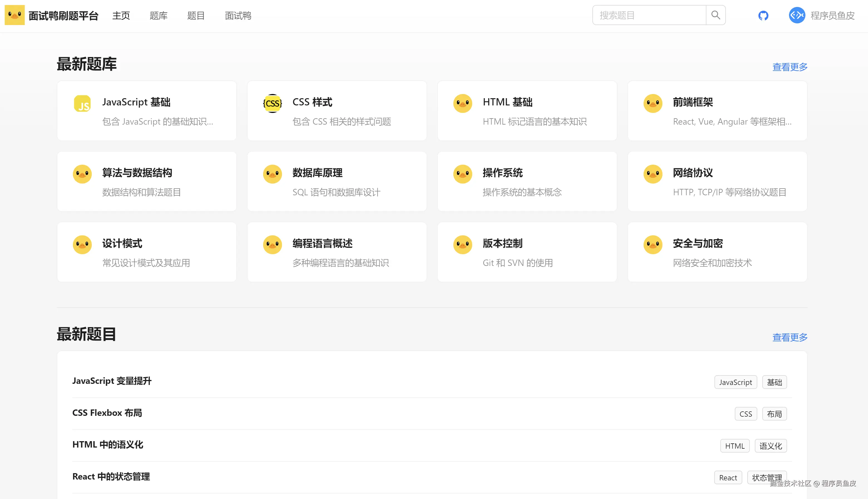Focus the 搜索题目 search input

(649, 15)
